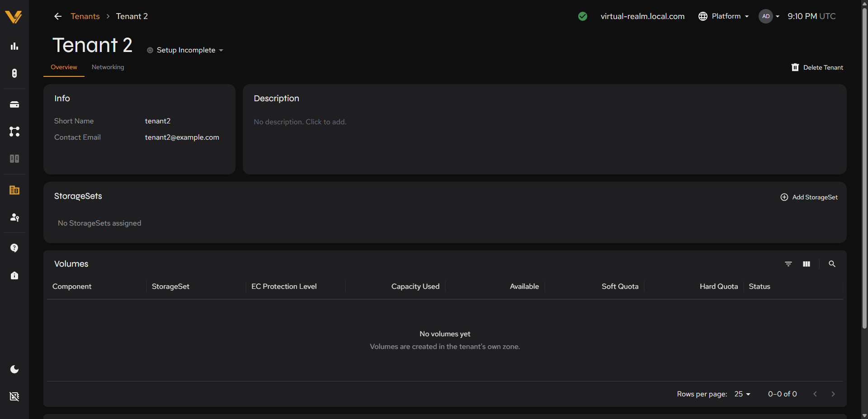
Task: Open the user access key sidebar icon
Action: (14, 217)
